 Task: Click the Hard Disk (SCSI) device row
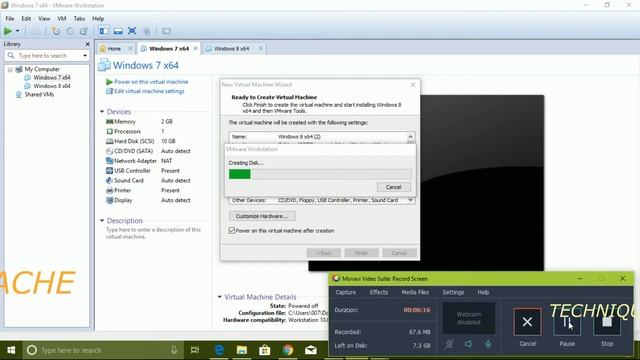(x=149, y=141)
